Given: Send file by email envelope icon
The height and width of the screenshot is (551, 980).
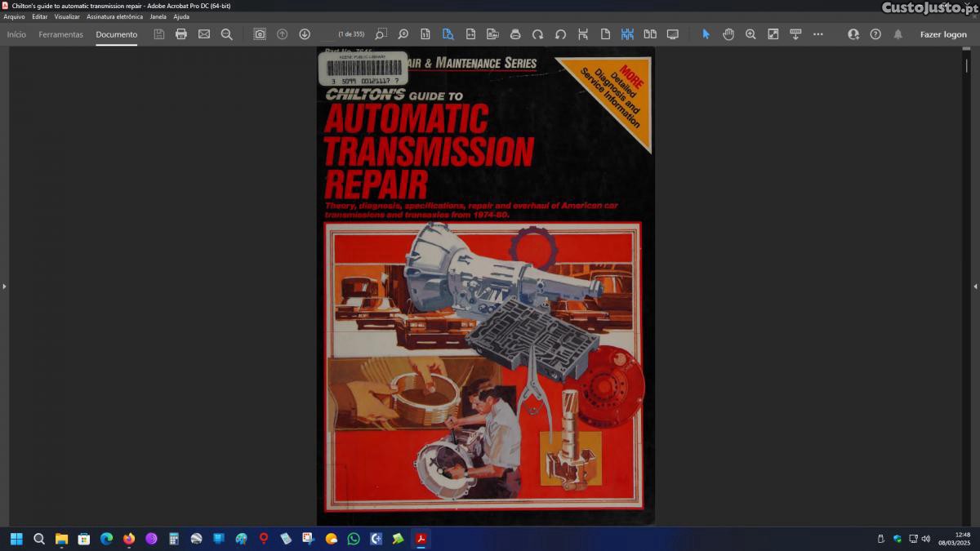Looking at the screenshot, I should 204,34.
